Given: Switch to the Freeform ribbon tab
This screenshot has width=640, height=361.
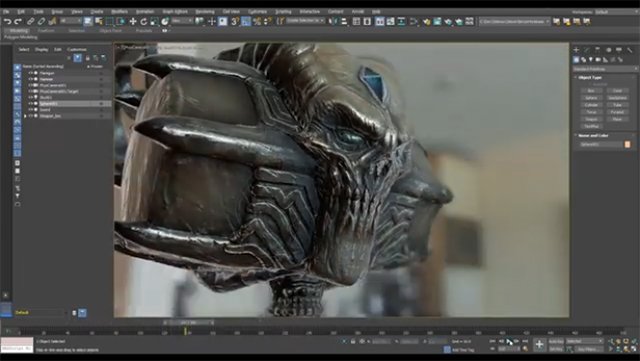Looking at the screenshot, I should pyautogui.click(x=46, y=31).
